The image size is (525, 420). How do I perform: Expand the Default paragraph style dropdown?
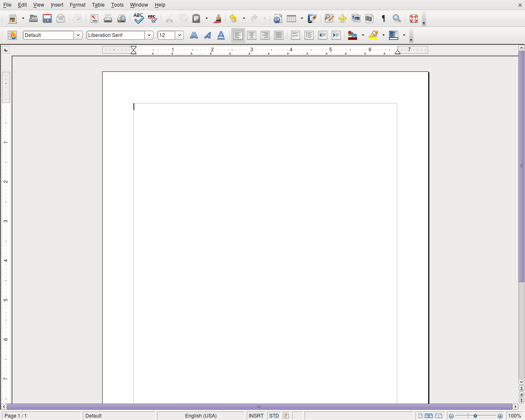(78, 35)
